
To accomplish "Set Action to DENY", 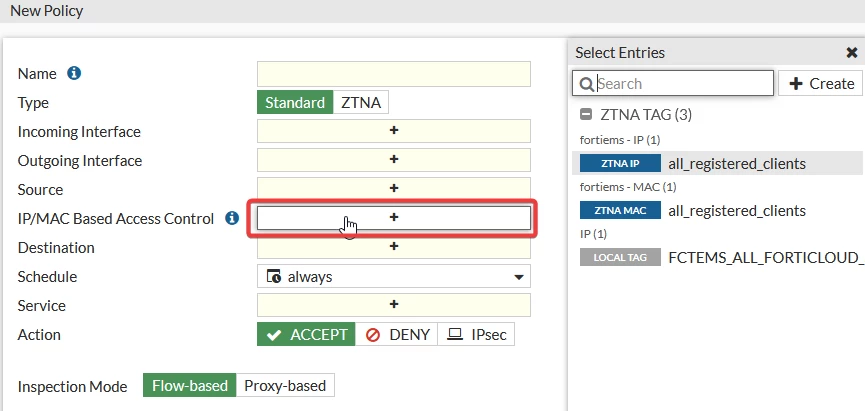I will (x=397, y=334).
